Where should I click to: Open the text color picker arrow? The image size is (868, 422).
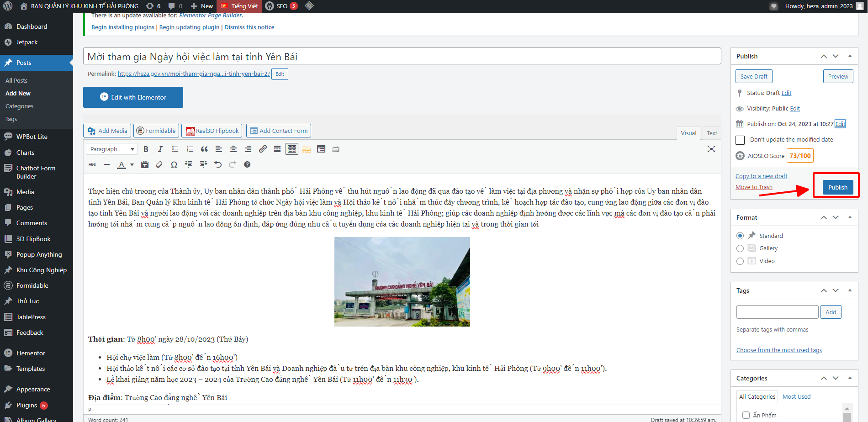click(x=132, y=165)
